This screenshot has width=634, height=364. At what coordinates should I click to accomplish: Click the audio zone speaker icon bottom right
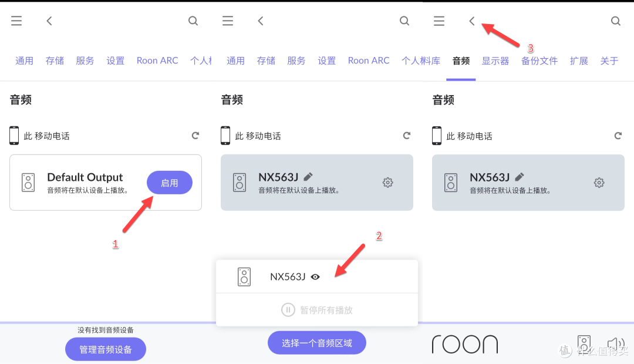coord(584,343)
